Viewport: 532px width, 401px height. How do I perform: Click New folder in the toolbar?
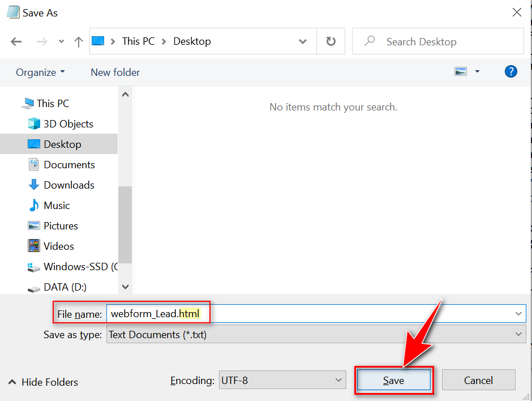coord(115,72)
